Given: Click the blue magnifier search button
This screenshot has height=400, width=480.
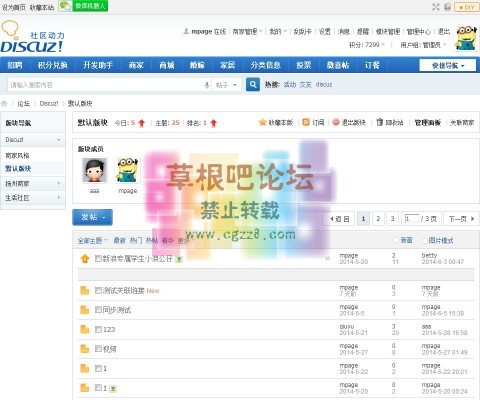Looking at the screenshot, I should [x=253, y=85].
